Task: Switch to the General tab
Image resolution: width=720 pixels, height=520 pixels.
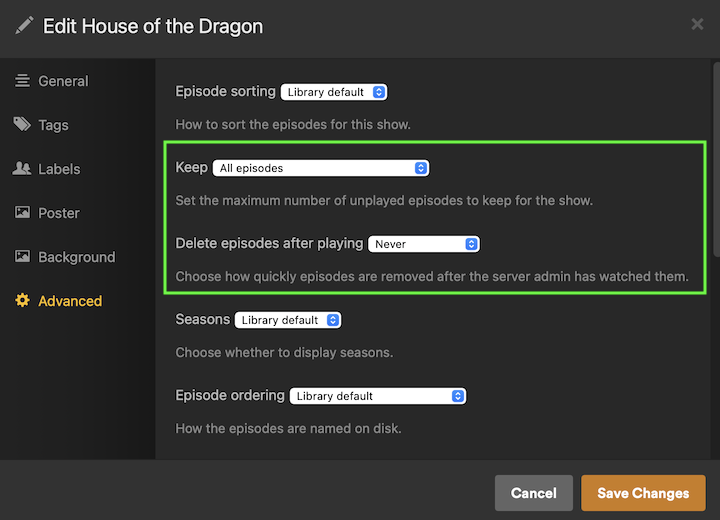Action: [63, 81]
